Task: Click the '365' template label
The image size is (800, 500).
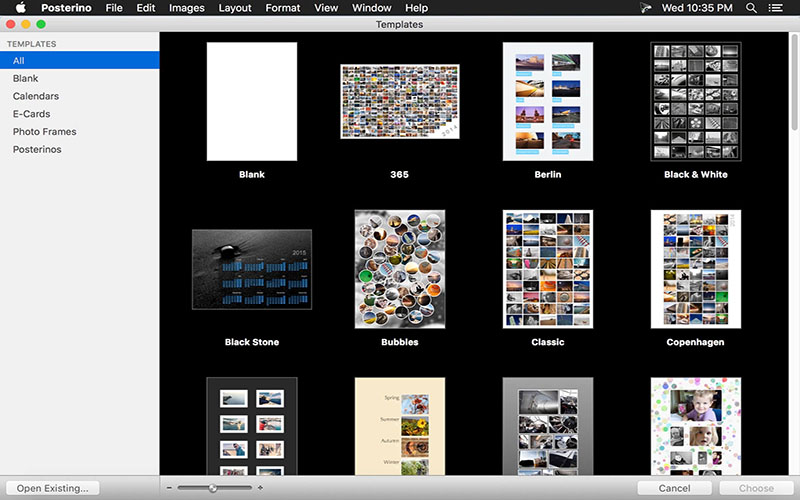Action: tap(399, 174)
